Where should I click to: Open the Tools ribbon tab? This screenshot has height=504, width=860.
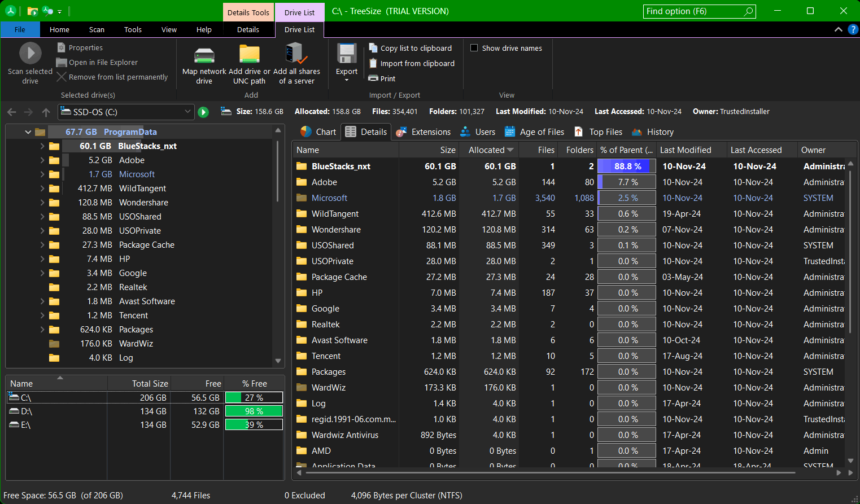click(133, 29)
